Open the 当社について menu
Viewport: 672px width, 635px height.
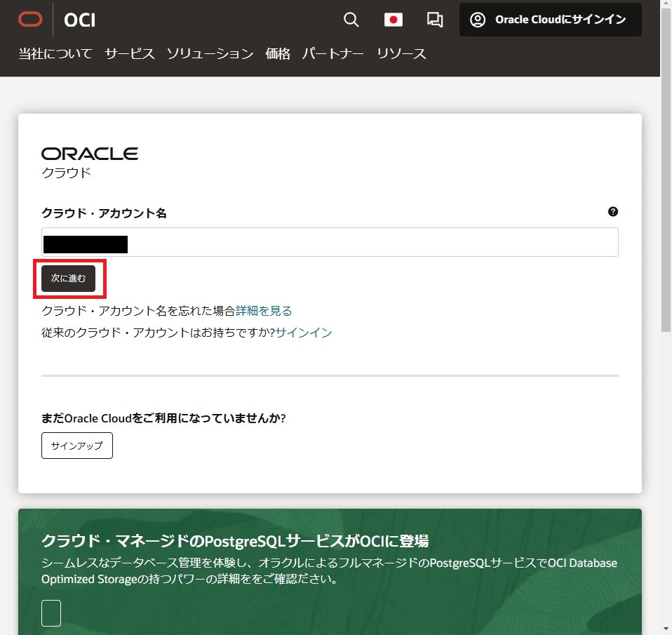(x=55, y=53)
